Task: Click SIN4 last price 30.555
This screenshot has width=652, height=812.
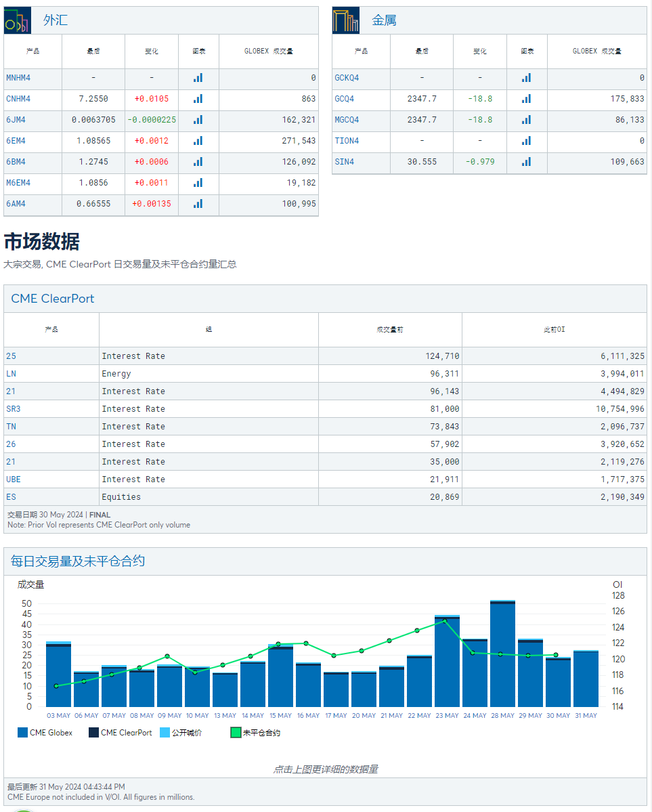Action: tap(422, 162)
